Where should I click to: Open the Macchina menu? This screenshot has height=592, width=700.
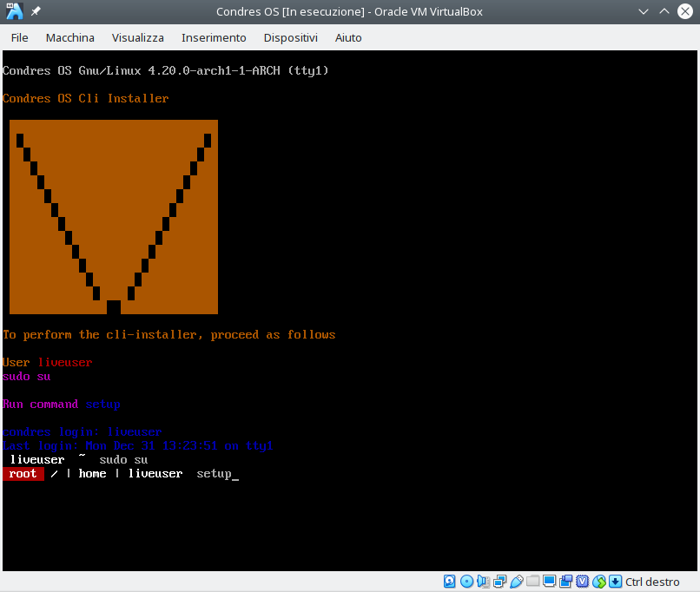(70, 37)
